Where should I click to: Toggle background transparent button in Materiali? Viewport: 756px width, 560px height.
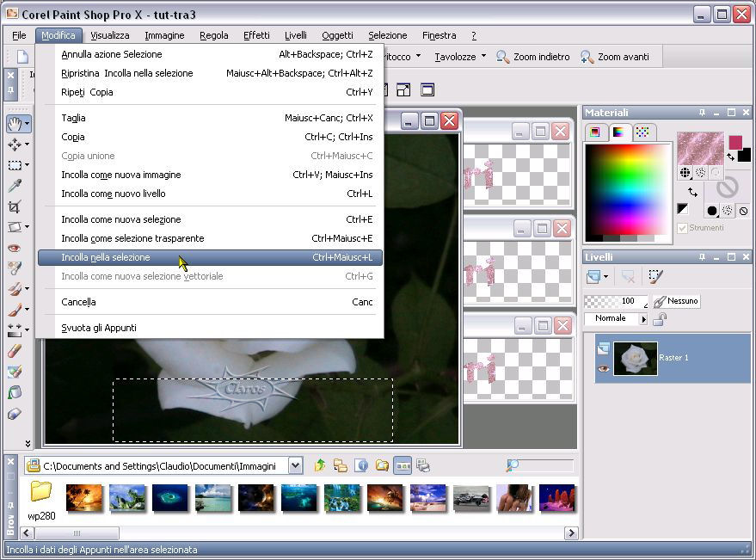point(743,211)
